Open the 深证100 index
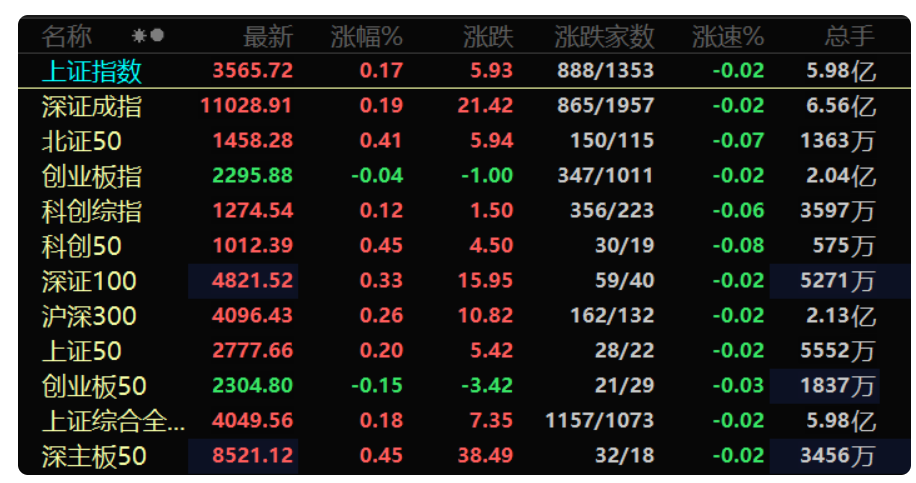 pyautogui.click(x=89, y=282)
